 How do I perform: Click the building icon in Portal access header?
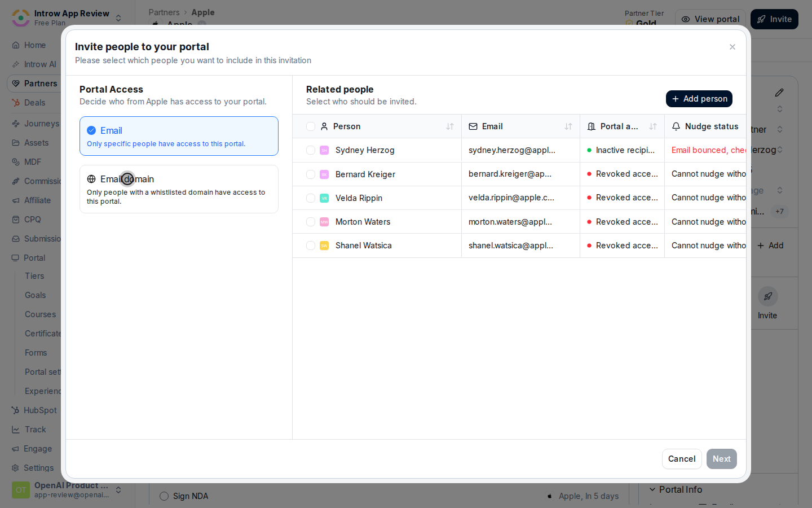point(592,126)
